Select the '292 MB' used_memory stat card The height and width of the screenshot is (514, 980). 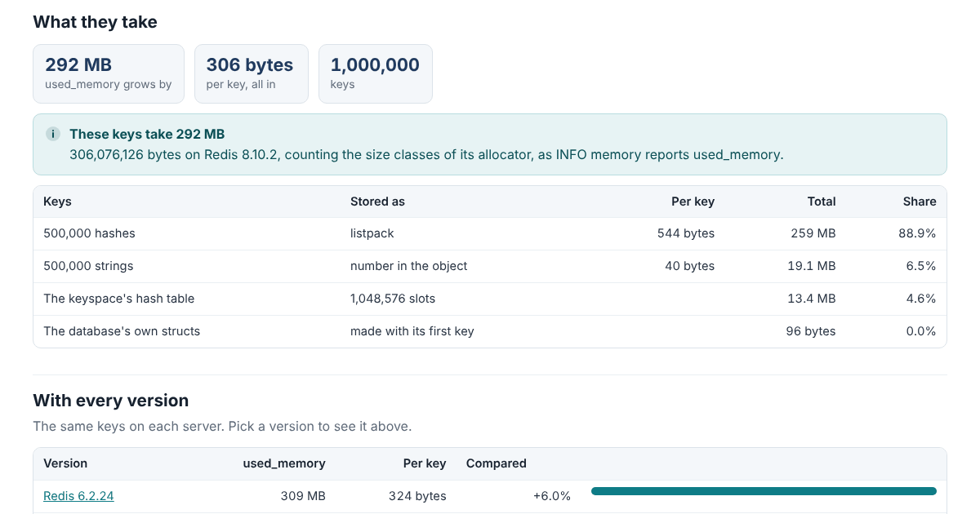point(109,73)
